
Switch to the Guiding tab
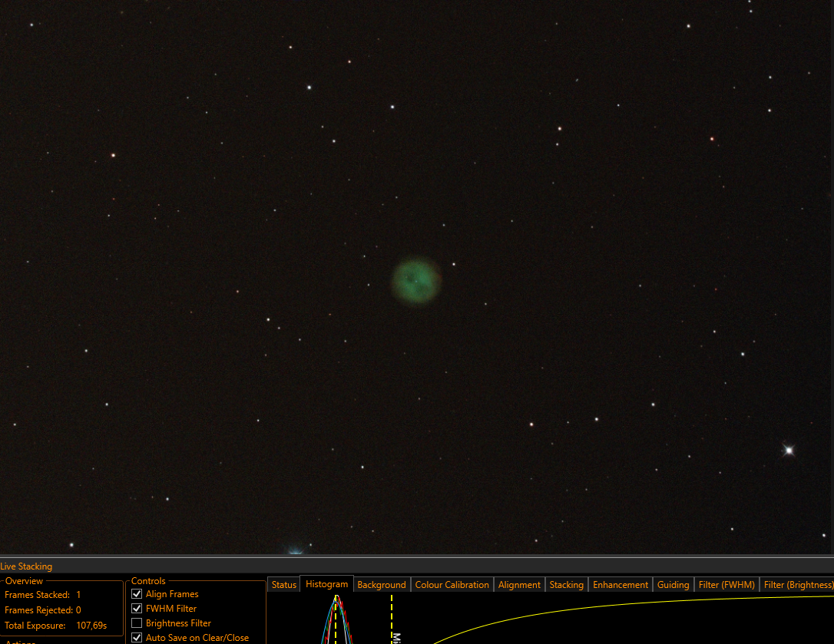tap(673, 584)
